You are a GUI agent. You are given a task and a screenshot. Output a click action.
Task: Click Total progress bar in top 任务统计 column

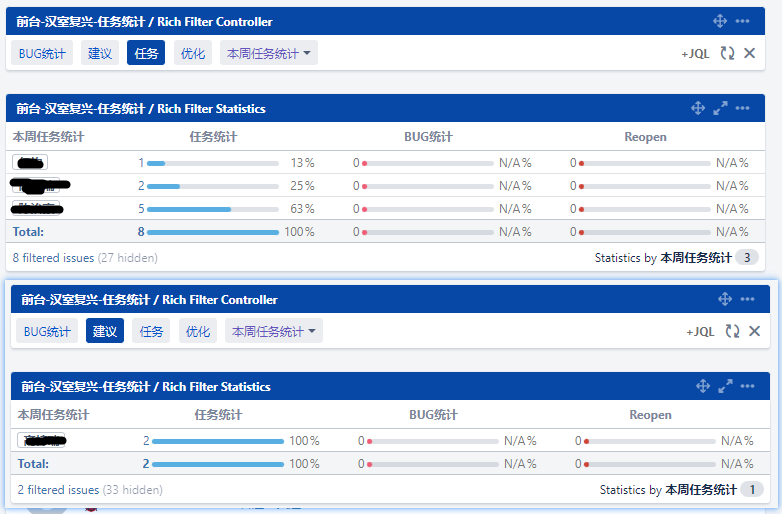(212, 232)
